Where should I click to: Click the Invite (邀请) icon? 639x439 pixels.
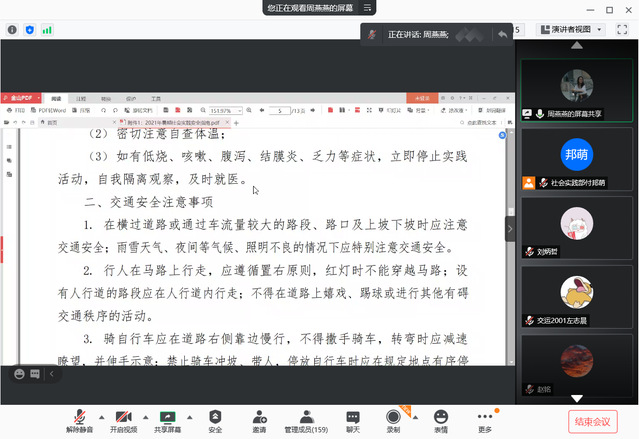click(259, 420)
